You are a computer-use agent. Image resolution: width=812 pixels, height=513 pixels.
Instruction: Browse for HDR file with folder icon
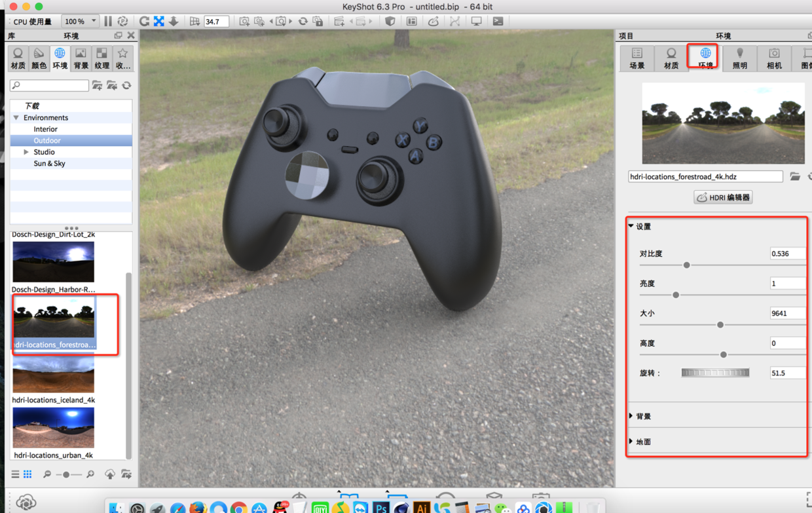794,176
